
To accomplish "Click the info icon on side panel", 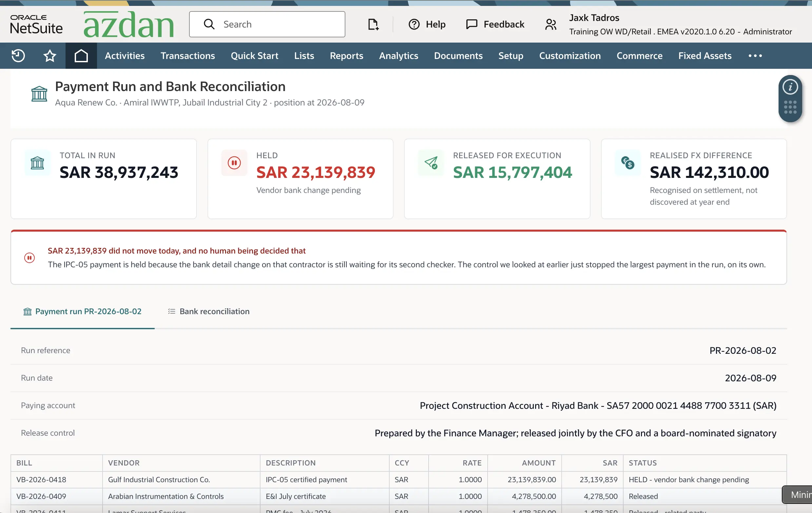I will (x=790, y=87).
